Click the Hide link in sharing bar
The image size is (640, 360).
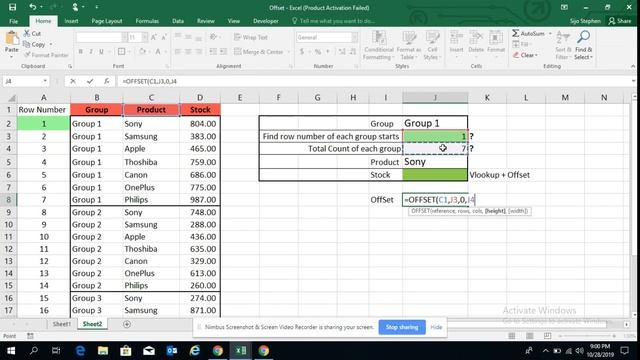(436, 327)
